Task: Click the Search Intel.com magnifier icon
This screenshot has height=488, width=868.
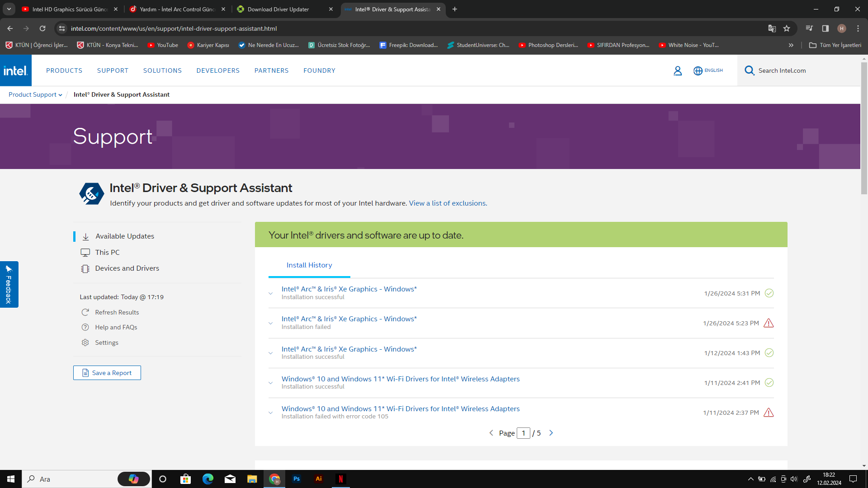Action: click(x=750, y=70)
